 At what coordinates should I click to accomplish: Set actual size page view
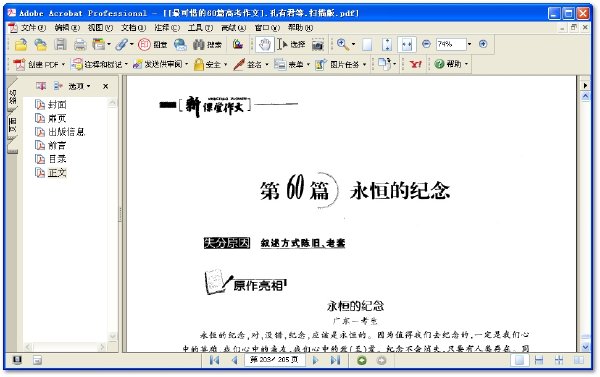[x=367, y=45]
